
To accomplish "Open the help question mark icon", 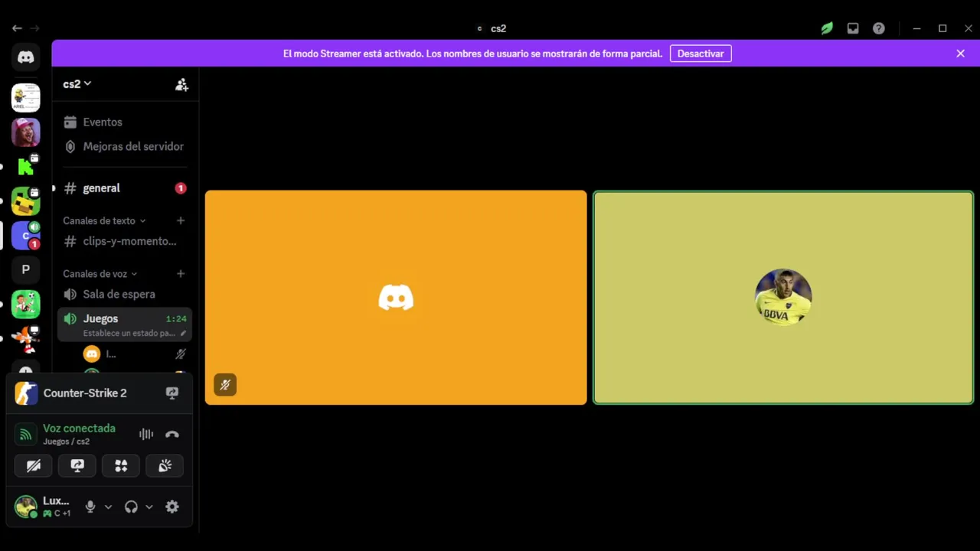I will 879,28.
